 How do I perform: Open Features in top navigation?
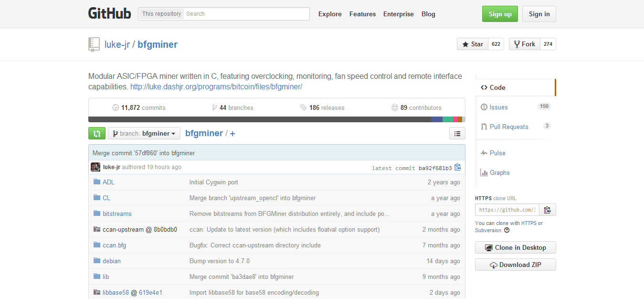[x=362, y=14]
